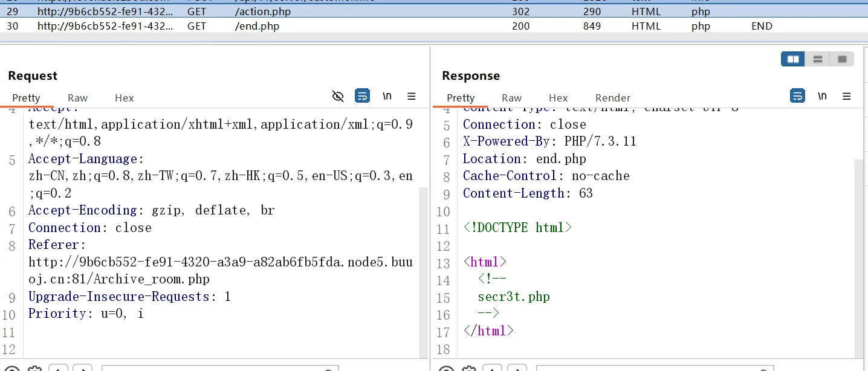Open the Response panel hamburger menu
The image size is (868, 371).
tap(847, 96)
